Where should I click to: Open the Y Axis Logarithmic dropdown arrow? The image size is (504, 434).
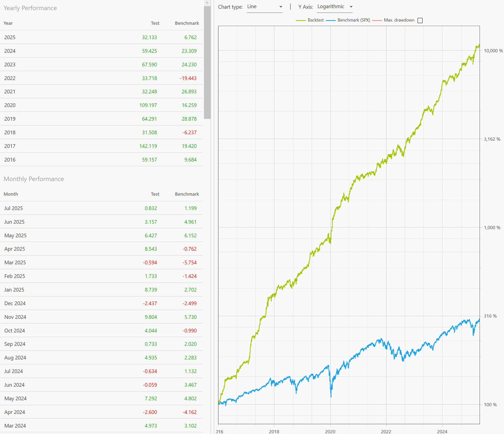(351, 7)
